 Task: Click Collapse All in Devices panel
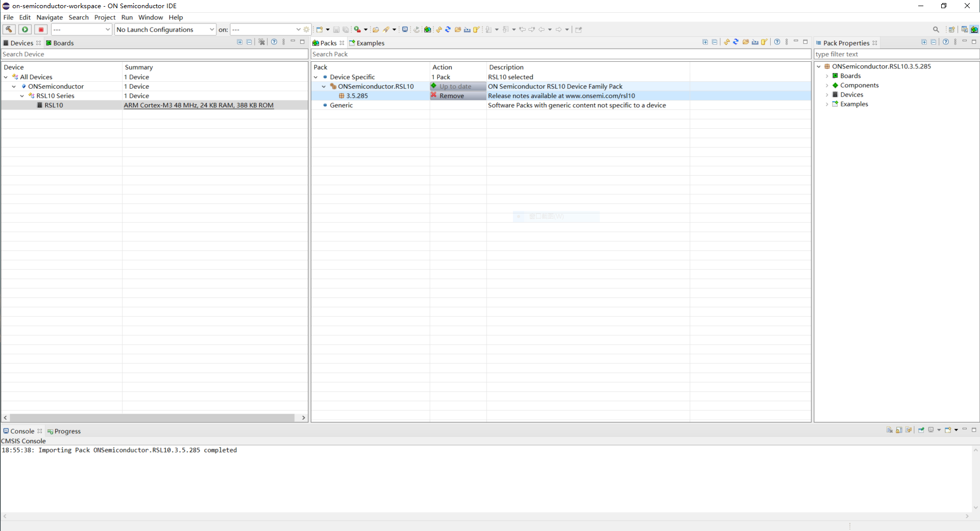click(249, 42)
